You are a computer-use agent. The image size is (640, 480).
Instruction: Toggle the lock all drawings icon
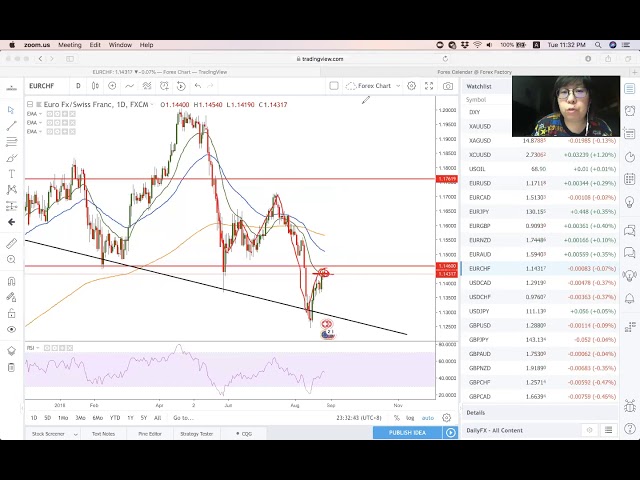(x=12, y=311)
